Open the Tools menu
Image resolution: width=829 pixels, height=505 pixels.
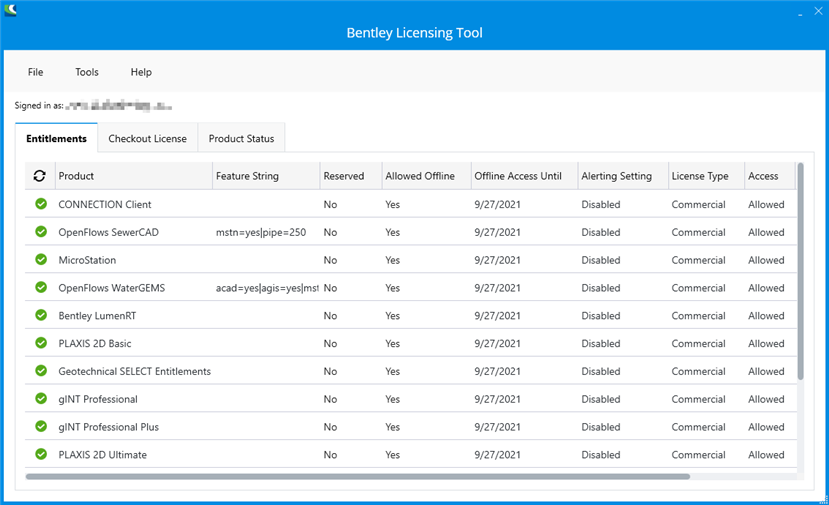click(87, 72)
